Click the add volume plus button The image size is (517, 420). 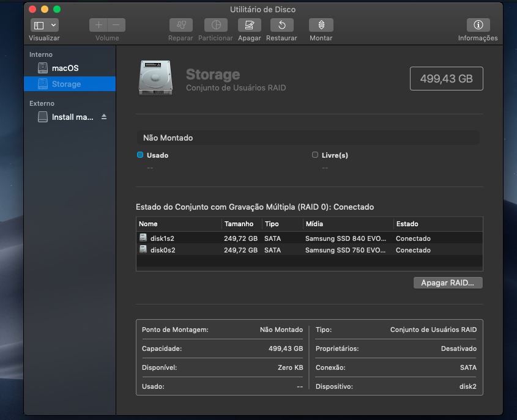point(99,25)
